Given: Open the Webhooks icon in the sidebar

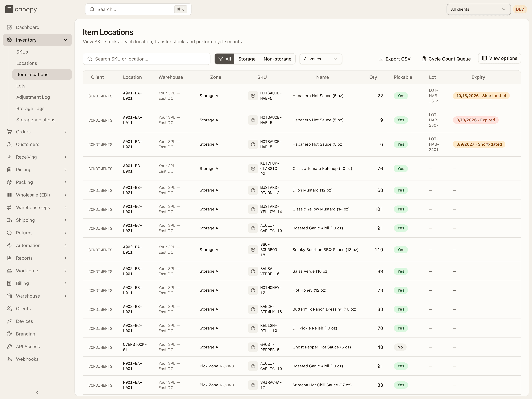Looking at the screenshot, I should (9, 359).
